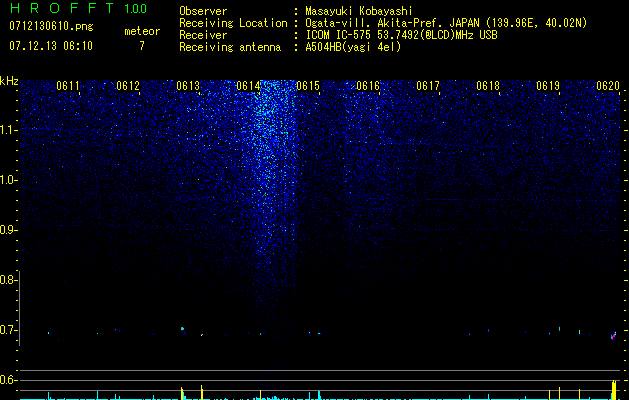Click the meteor count value 7

[x=142, y=46]
